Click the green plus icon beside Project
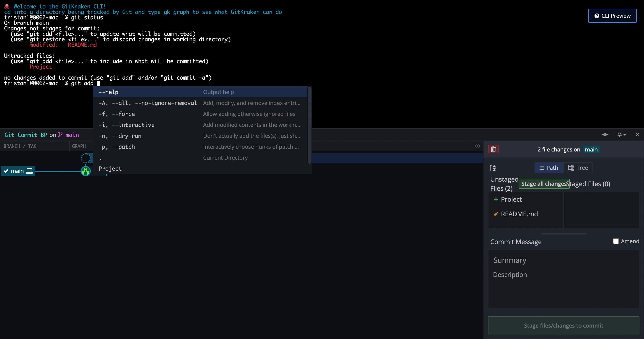 click(496, 199)
